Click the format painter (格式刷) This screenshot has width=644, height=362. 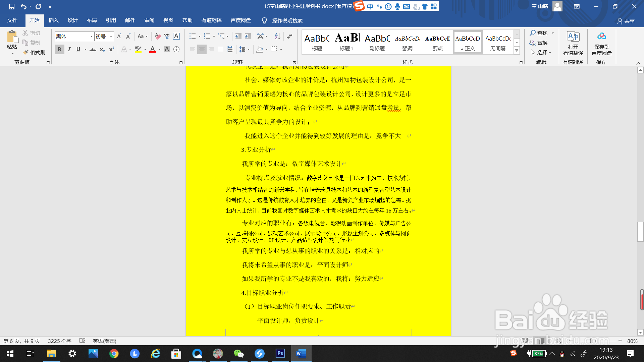(x=34, y=52)
